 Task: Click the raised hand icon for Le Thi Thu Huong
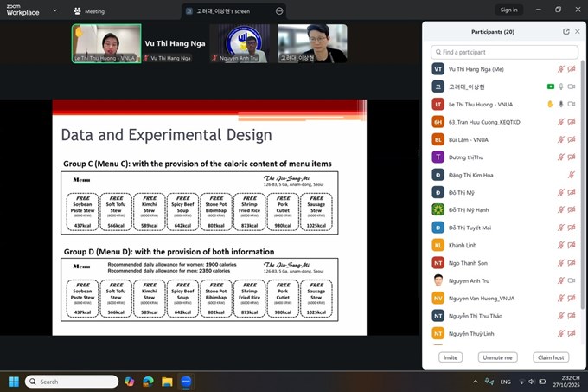point(550,104)
